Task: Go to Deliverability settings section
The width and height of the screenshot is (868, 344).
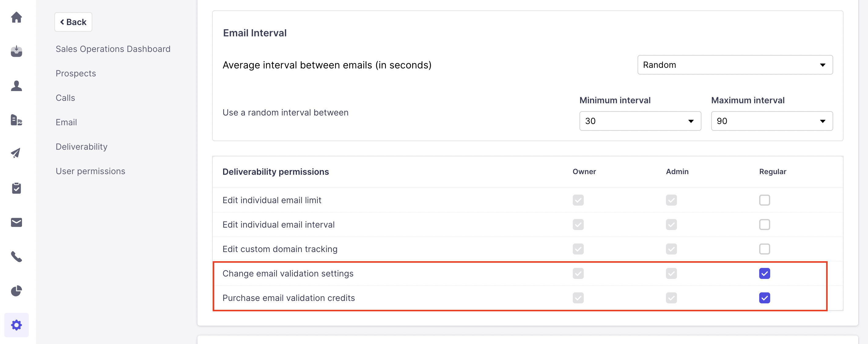Action: coord(82,147)
